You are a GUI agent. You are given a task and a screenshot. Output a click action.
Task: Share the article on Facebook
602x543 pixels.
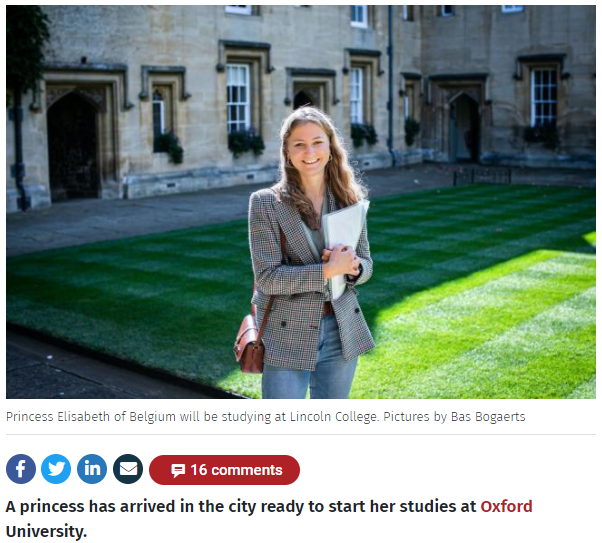pos(21,469)
